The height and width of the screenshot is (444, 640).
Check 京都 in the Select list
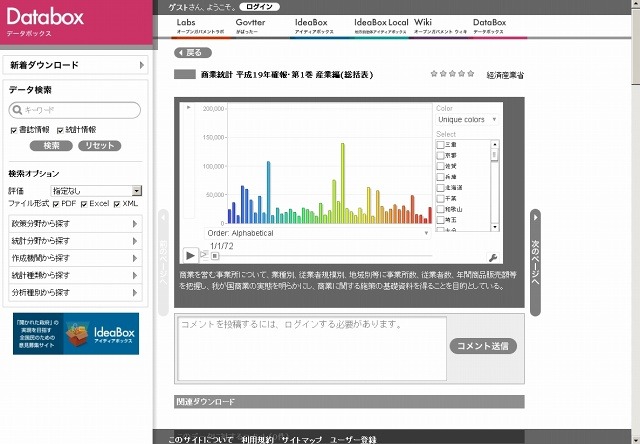coord(440,155)
